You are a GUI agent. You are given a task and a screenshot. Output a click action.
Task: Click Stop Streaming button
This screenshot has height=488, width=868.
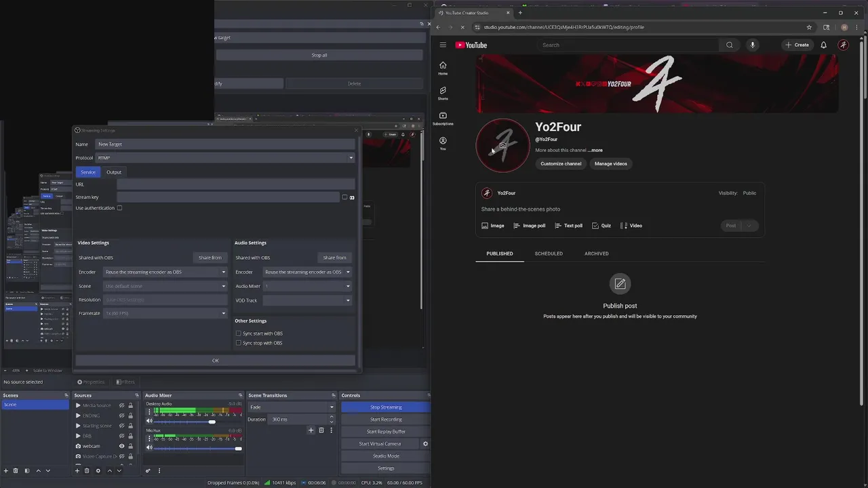(x=386, y=407)
